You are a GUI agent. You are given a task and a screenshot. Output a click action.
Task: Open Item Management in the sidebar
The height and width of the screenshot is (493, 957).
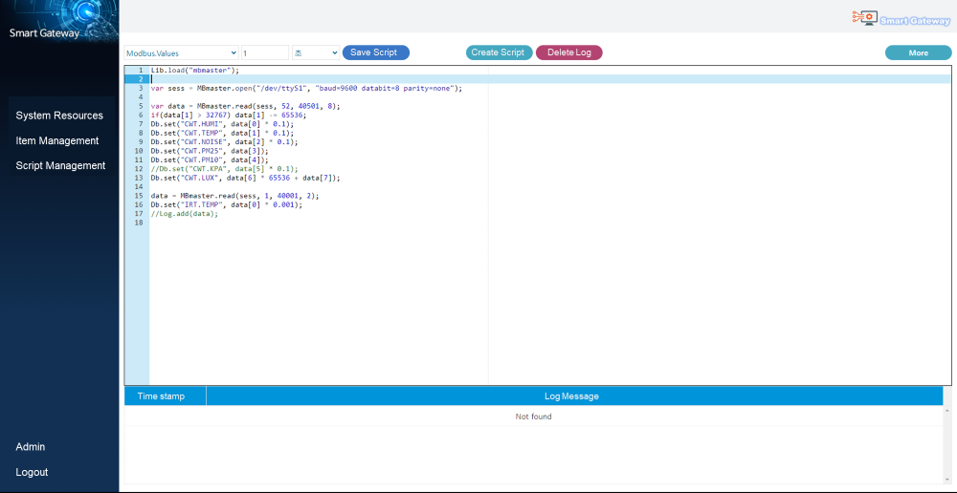click(57, 140)
